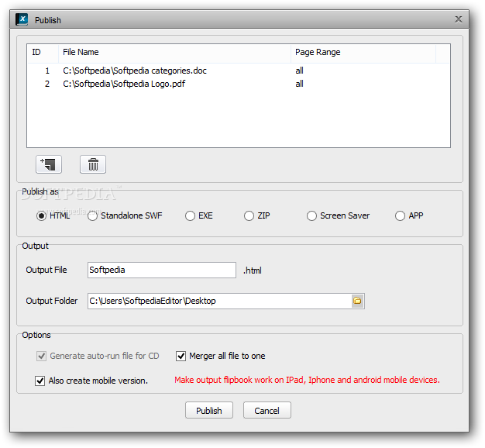Click the Output File name field
485x448 pixels.
point(162,270)
